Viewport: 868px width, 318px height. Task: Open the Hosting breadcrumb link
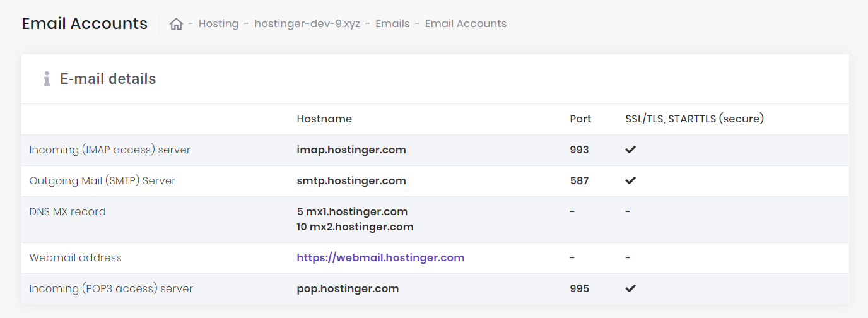(x=218, y=24)
